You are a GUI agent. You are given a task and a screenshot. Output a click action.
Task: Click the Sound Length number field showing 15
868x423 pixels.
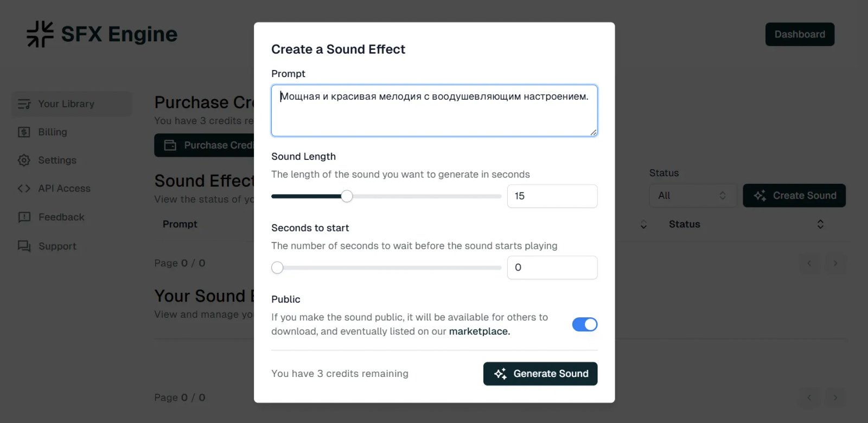pos(552,196)
